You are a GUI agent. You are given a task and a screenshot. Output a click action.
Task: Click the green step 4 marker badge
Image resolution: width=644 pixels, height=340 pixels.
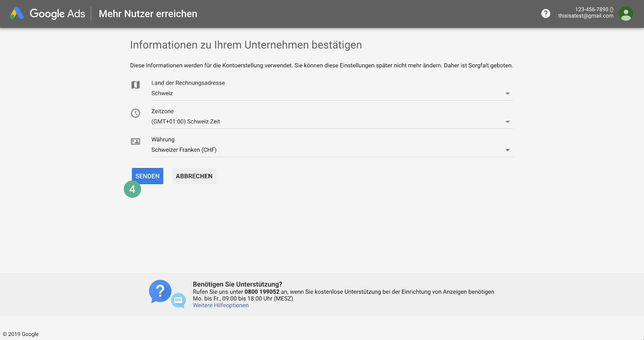pos(132,189)
